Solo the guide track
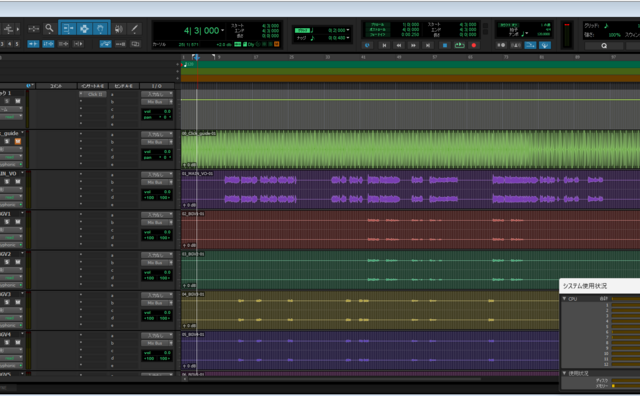 click(x=7, y=141)
